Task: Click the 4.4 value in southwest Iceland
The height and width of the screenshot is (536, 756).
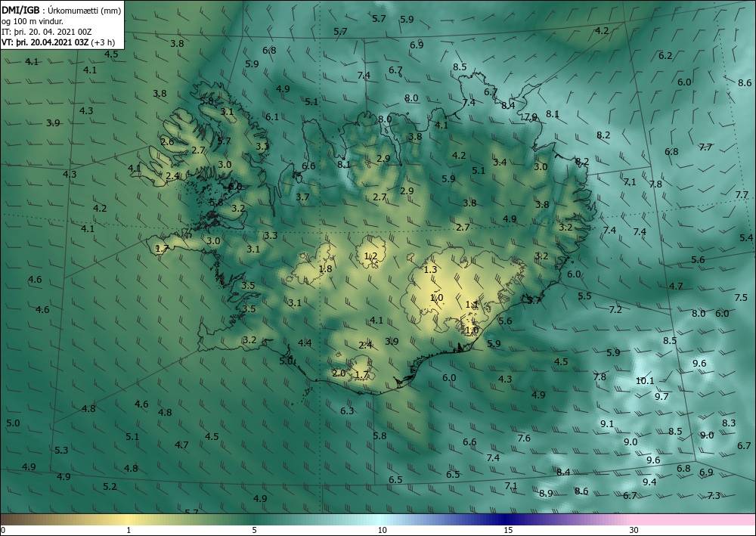Action: pyautogui.click(x=305, y=344)
